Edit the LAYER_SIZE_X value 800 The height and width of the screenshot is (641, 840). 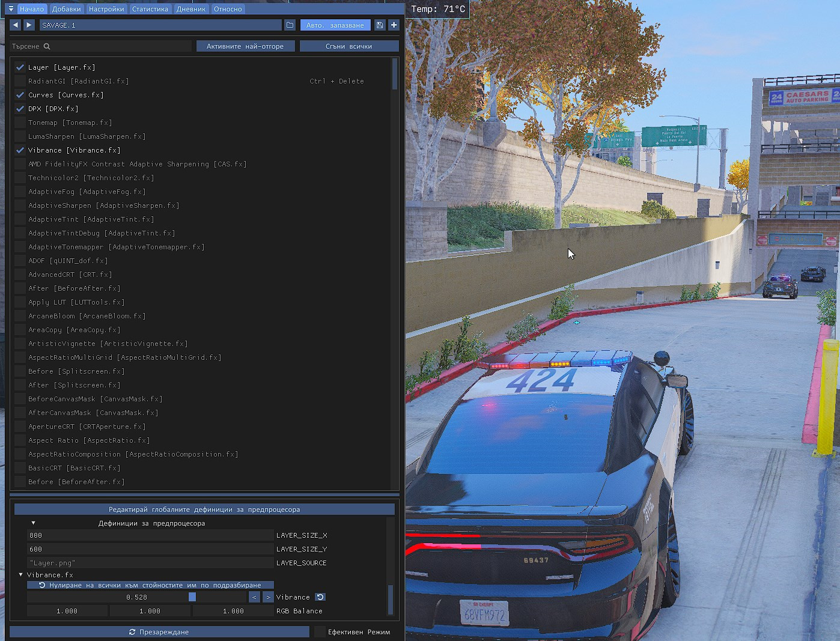point(150,535)
